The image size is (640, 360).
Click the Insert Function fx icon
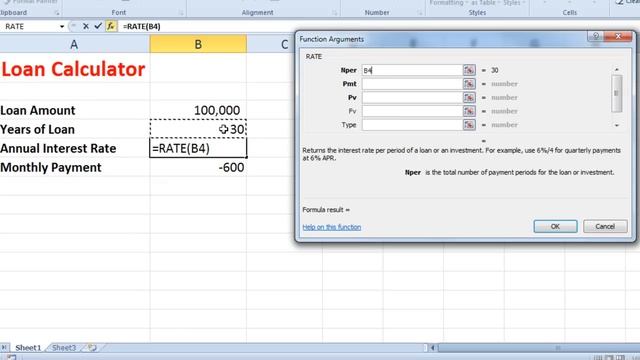111,26
